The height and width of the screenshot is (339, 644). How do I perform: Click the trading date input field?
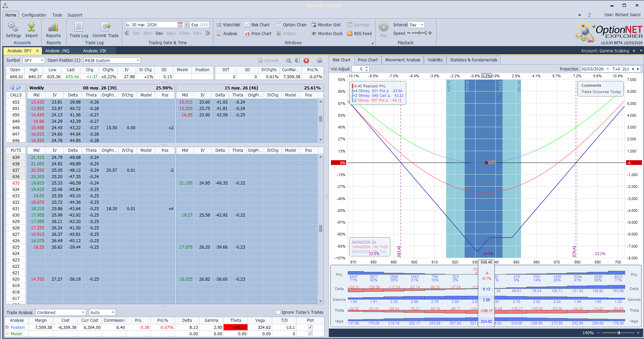[x=151, y=25]
